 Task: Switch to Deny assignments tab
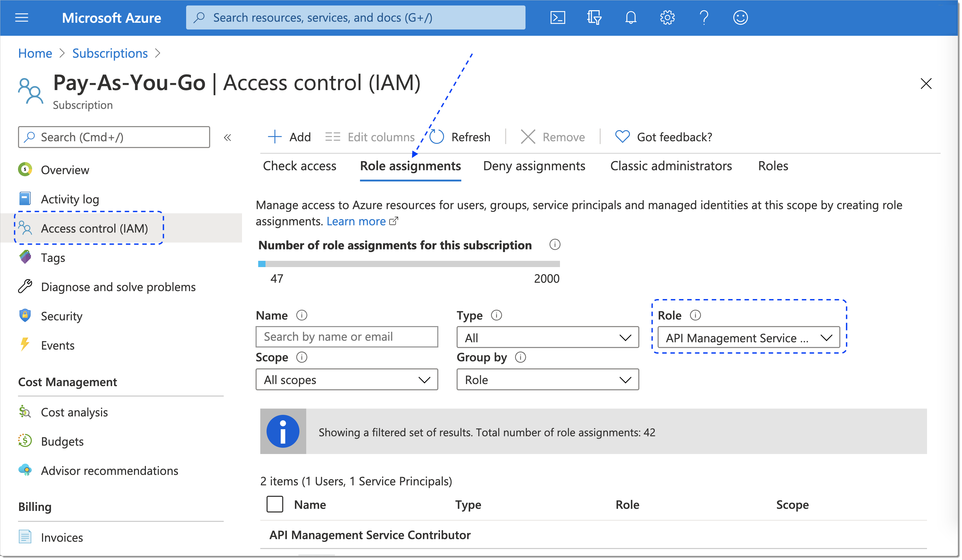[534, 166]
